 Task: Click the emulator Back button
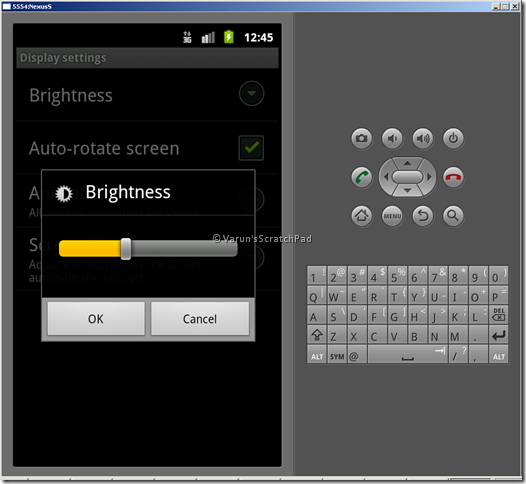coord(423,216)
